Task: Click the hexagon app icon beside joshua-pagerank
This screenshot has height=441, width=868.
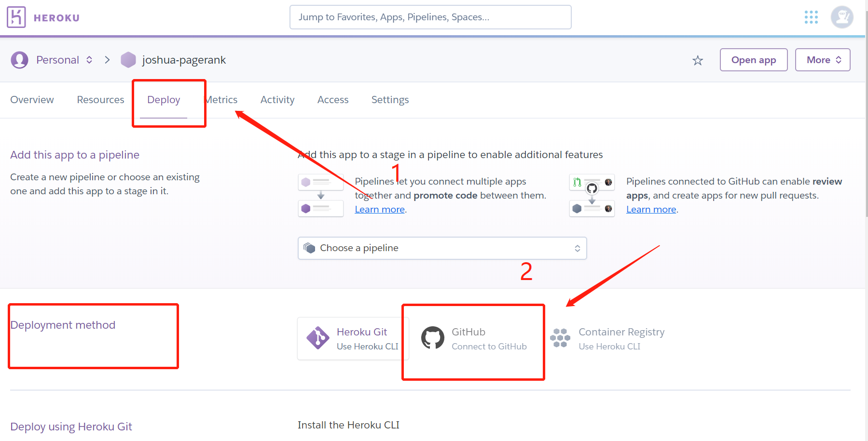Action: pos(128,60)
